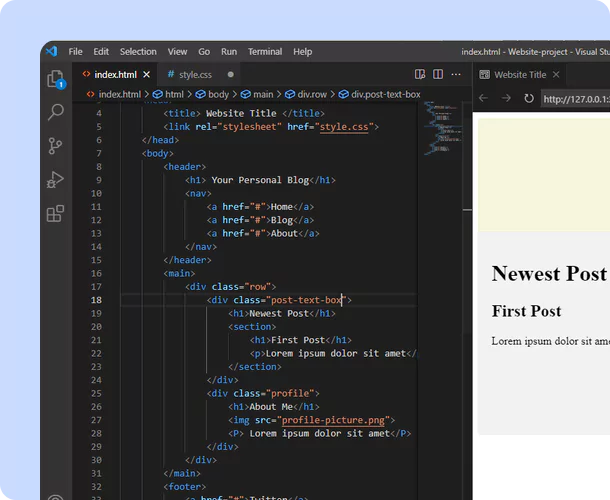The height and width of the screenshot is (500, 610).
Task: Reload the browser preview page
Action: [529, 98]
